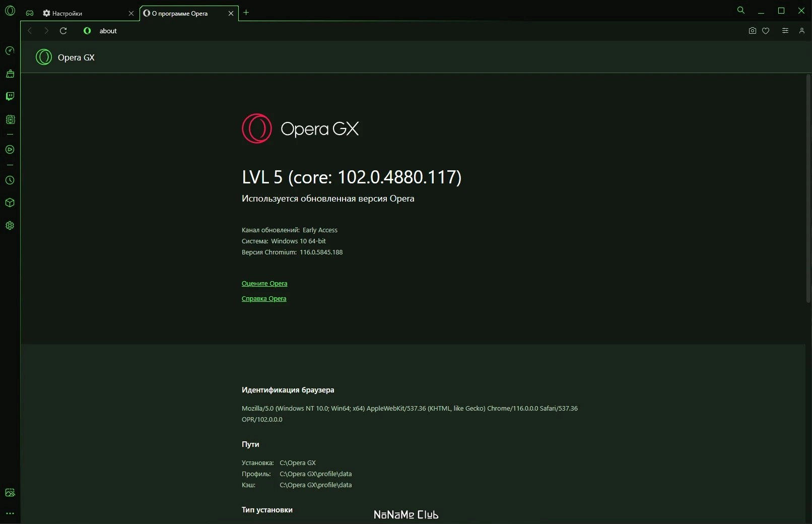Open the profile account icon

801,31
